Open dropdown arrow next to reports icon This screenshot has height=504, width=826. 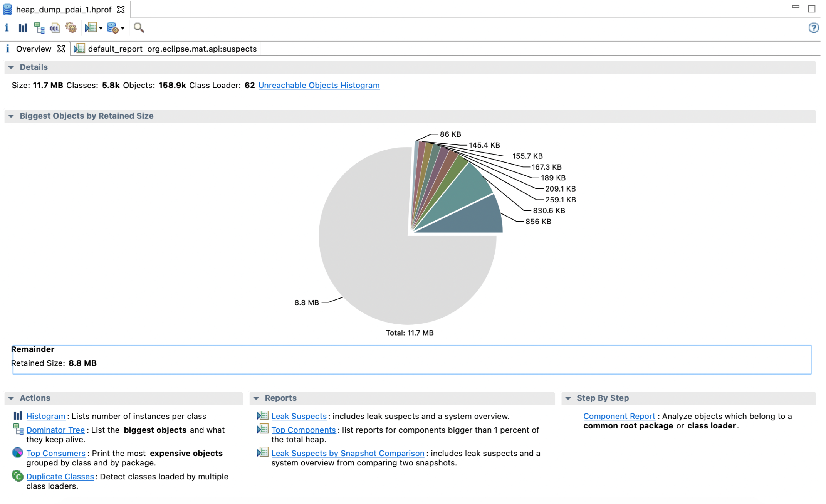click(101, 28)
